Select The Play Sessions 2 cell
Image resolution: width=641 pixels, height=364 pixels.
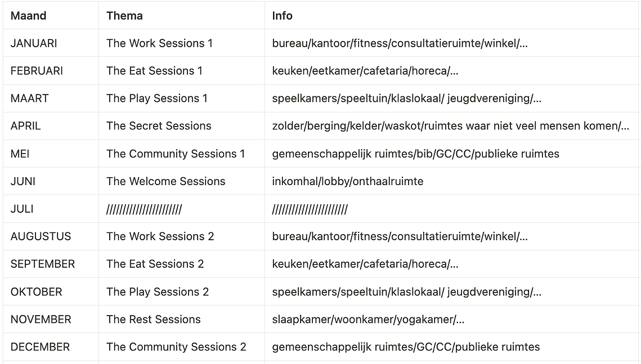tap(182, 291)
